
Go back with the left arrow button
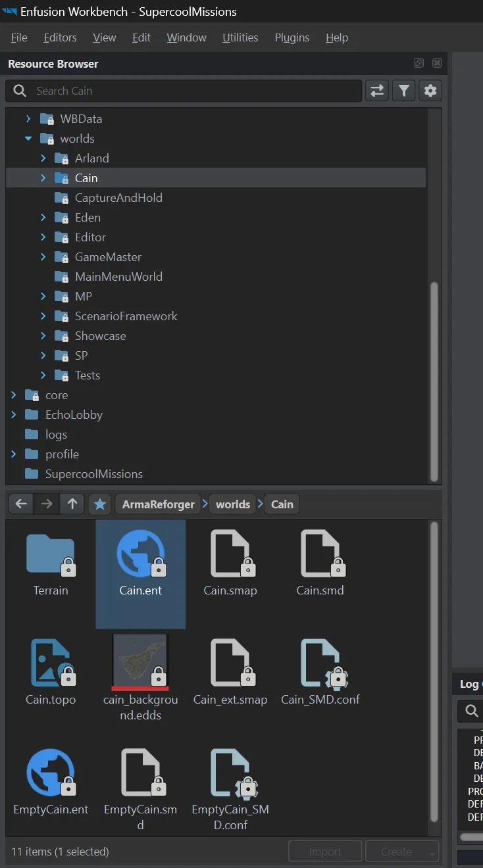(21, 504)
